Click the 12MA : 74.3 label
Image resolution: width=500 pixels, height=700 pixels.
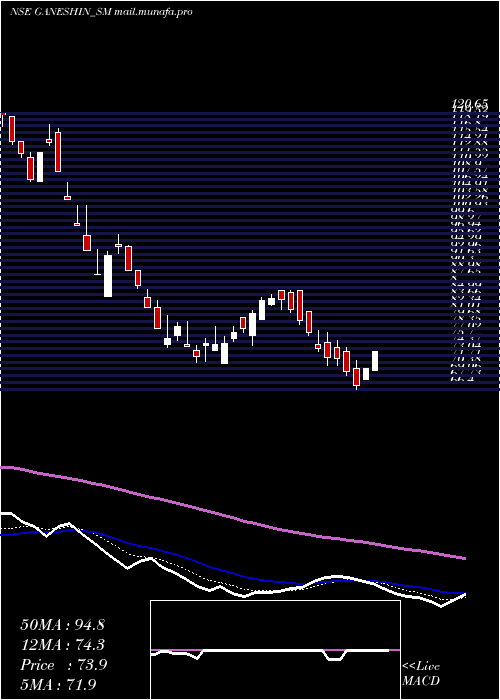pyautogui.click(x=62, y=645)
